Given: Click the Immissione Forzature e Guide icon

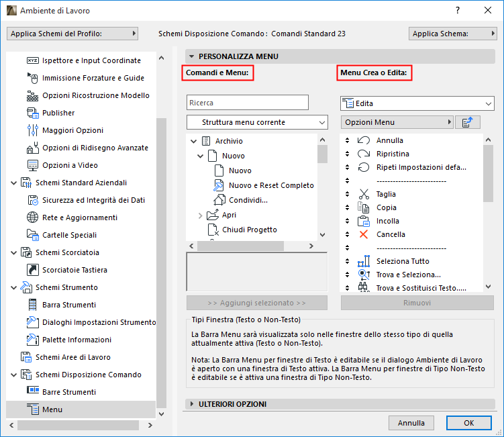Looking at the screenshot, I should [x=32, y=78].
